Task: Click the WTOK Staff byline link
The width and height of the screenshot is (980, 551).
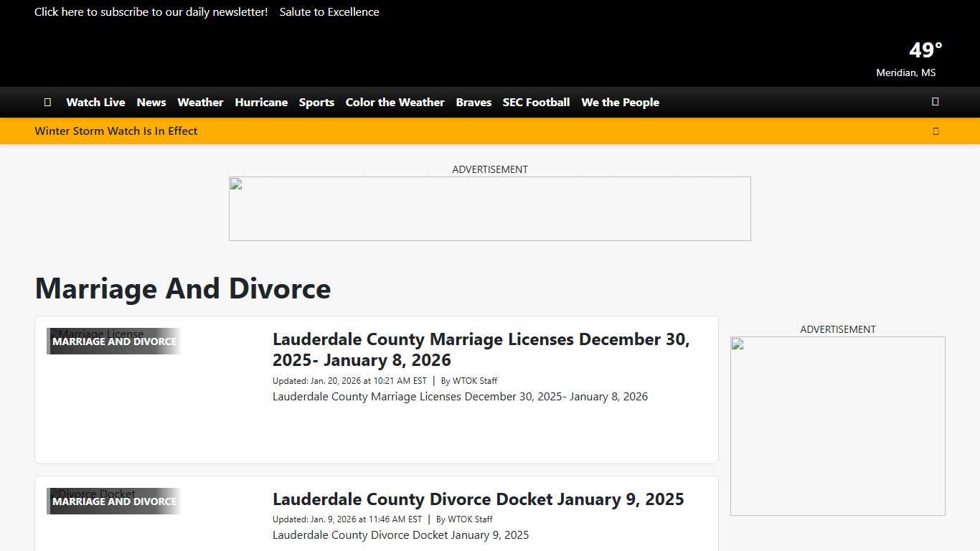Action: pos(475,380)
